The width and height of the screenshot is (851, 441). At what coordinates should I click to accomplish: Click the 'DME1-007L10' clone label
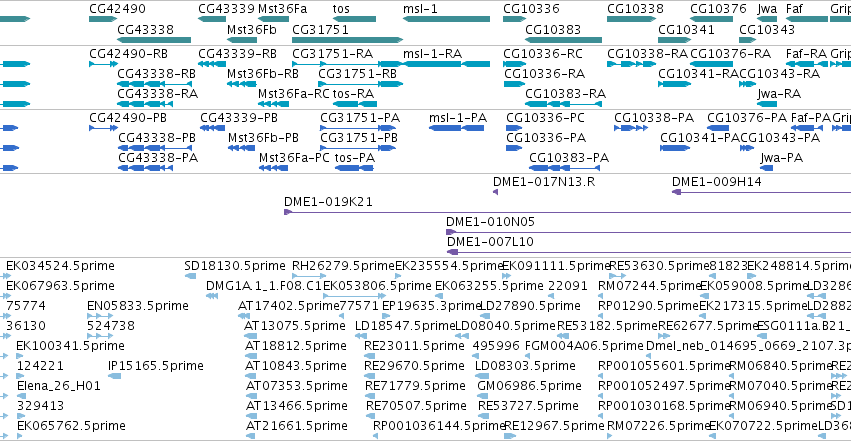tap(490, 242)
